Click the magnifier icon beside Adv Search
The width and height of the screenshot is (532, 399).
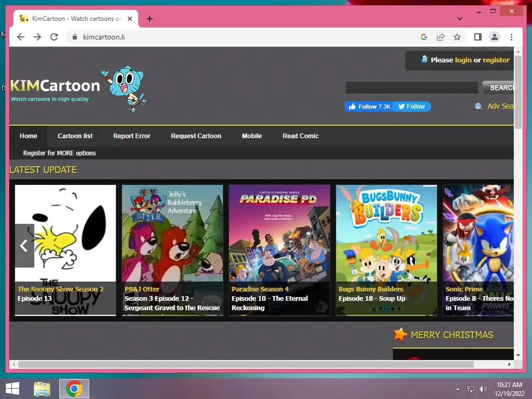(478, 107)
